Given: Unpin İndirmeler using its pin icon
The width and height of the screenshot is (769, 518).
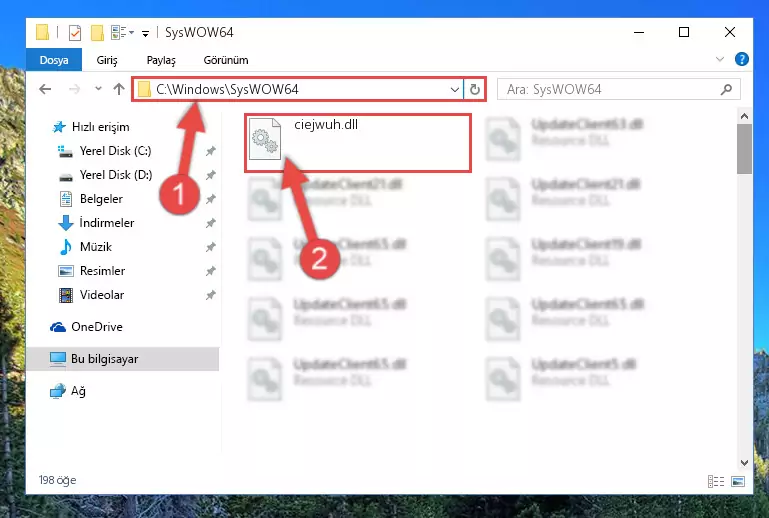Looking at the screenshot, I should [210, 223].
